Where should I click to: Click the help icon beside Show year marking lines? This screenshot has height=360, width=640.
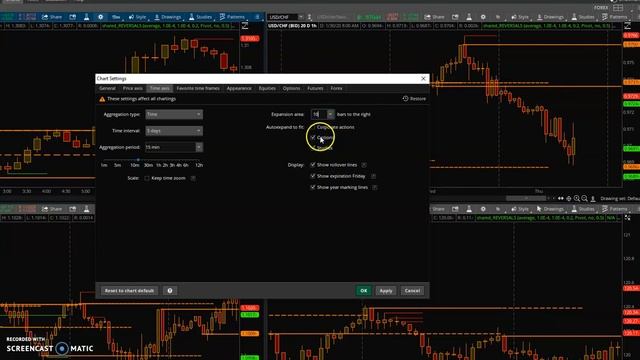pyautogui.click(x=375, y=187)
